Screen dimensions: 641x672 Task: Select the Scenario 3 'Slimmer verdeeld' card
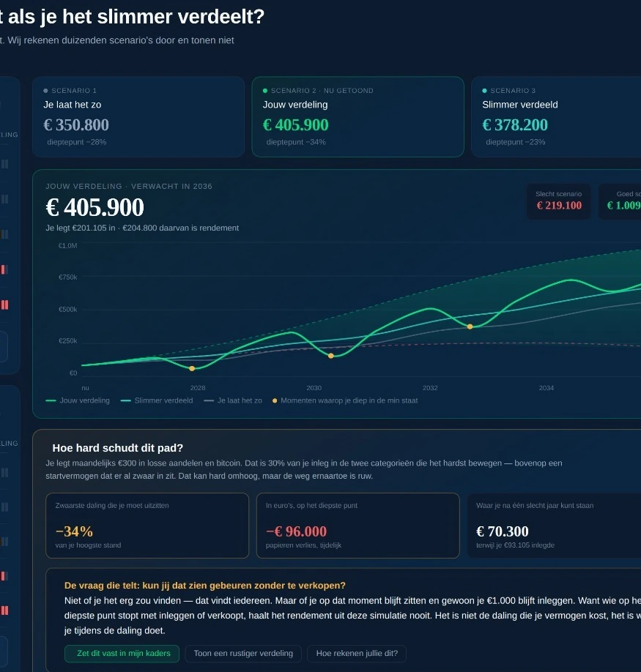[556, 116]
